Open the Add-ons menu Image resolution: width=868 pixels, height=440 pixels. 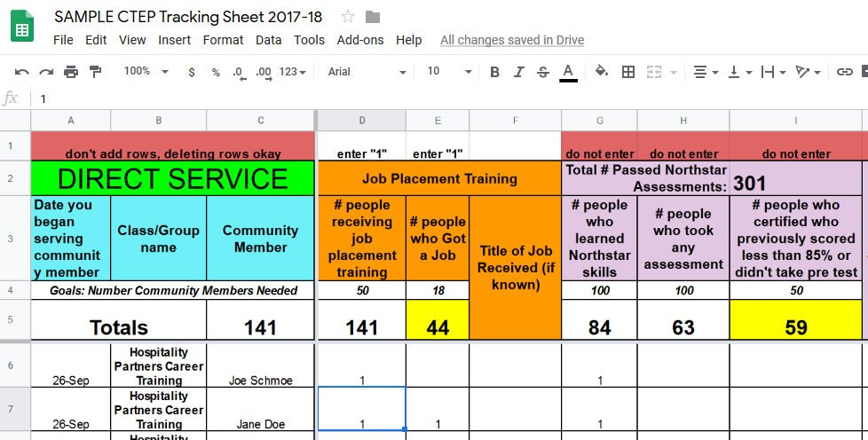(360, 40)
